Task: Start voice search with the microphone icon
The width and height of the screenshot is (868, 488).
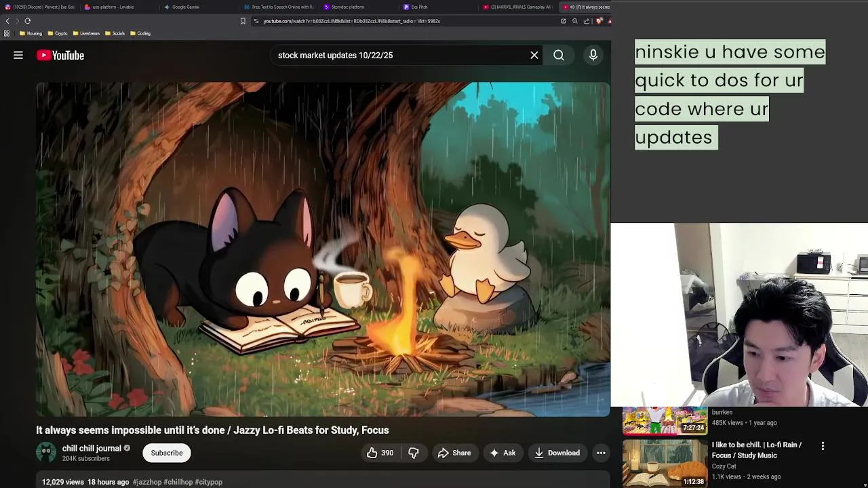Action: pyautogui.click(x=593, y=56)
